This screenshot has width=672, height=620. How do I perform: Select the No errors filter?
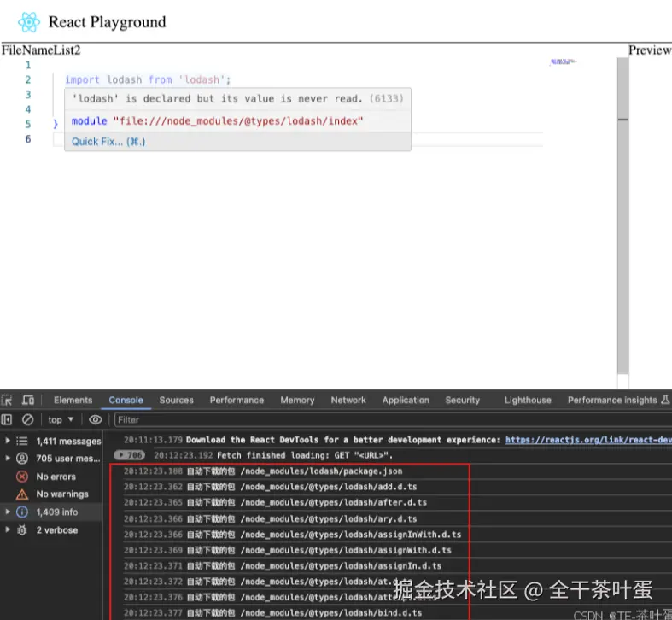[56, 477]
